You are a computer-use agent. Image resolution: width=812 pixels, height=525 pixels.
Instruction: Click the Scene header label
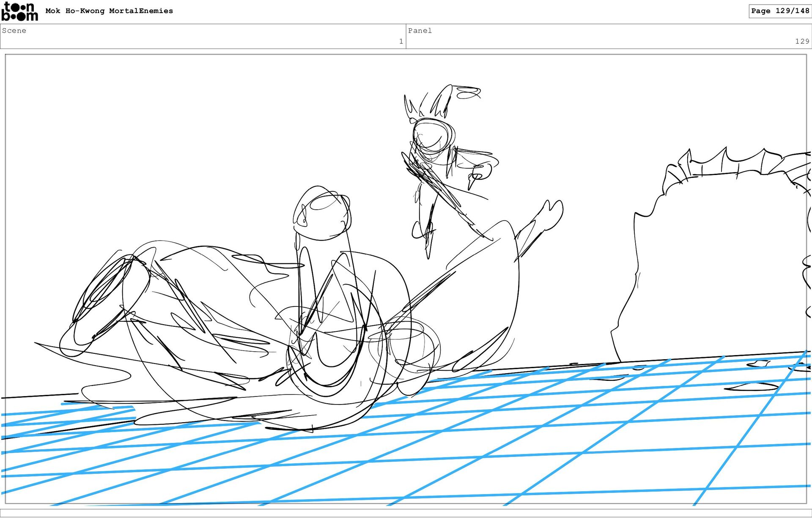tap(14, 30)
